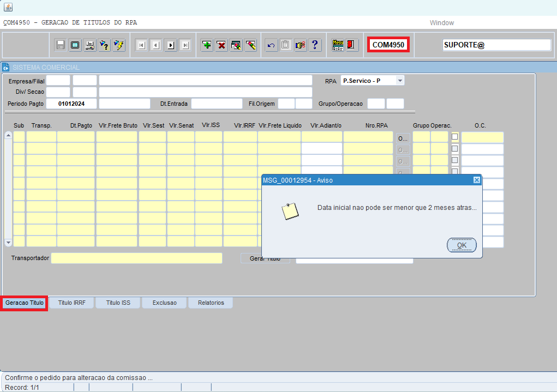Tick the O.C. checkbox in second grid row
The image size is (557, 392).
click(x=454, y=148)
